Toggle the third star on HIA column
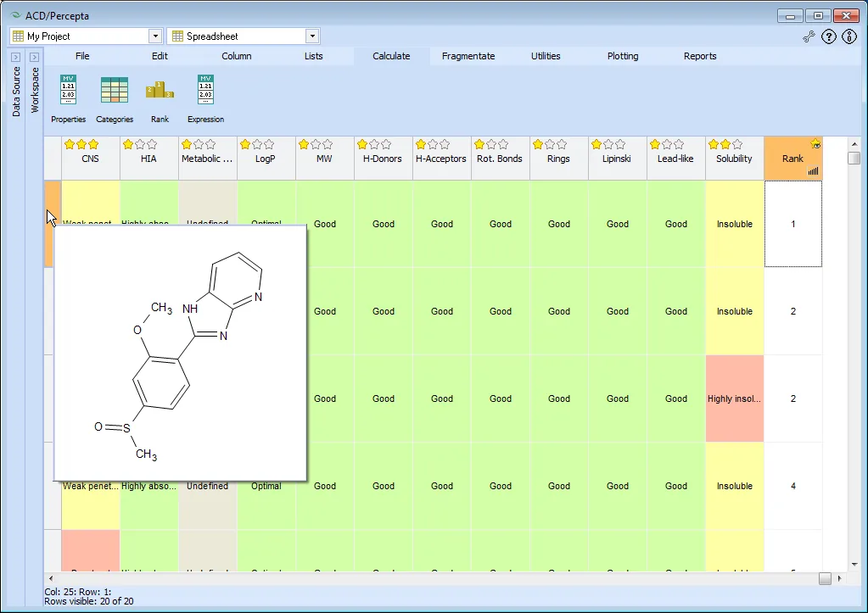This screenshot has width=868, height=613. tap(152, 144)
